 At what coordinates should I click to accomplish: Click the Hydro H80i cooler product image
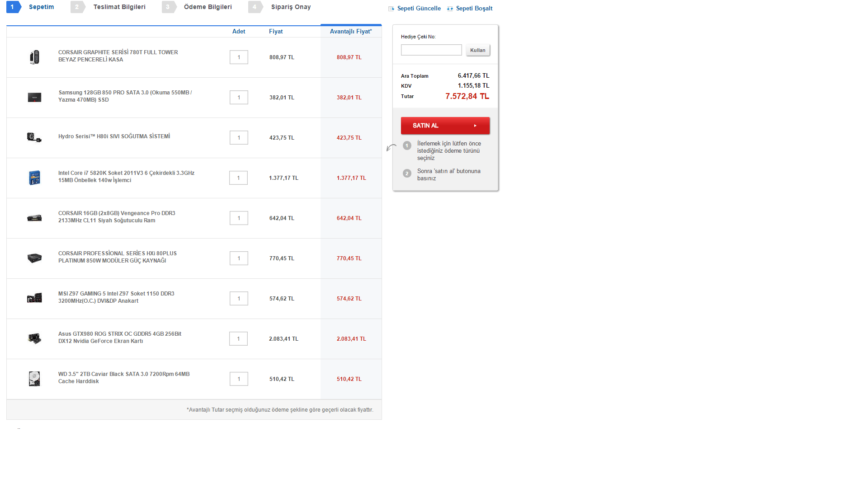34,138
